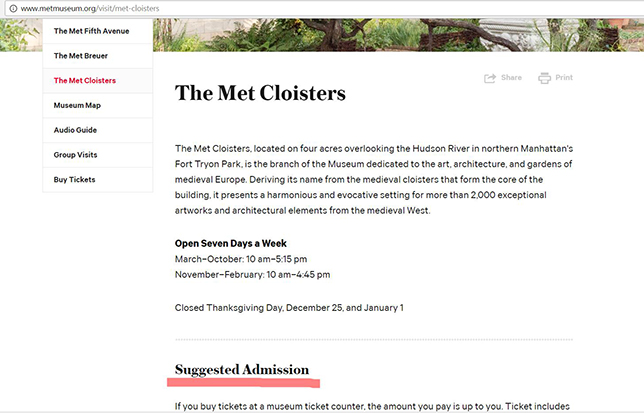This screenshot has height=413, width=644.
Task: Select The Met Cloisters sidebar item
Action: [x=84, y=81]
